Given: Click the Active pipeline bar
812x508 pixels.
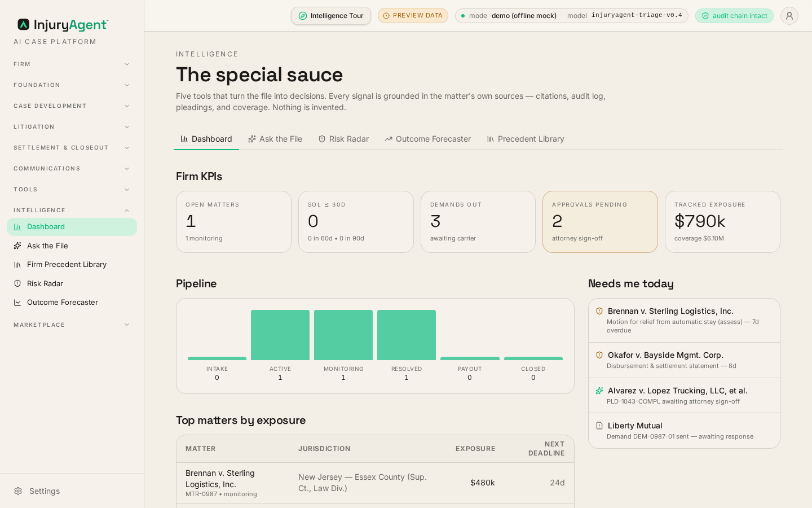Looking at the screenshot, I should 280,335.
